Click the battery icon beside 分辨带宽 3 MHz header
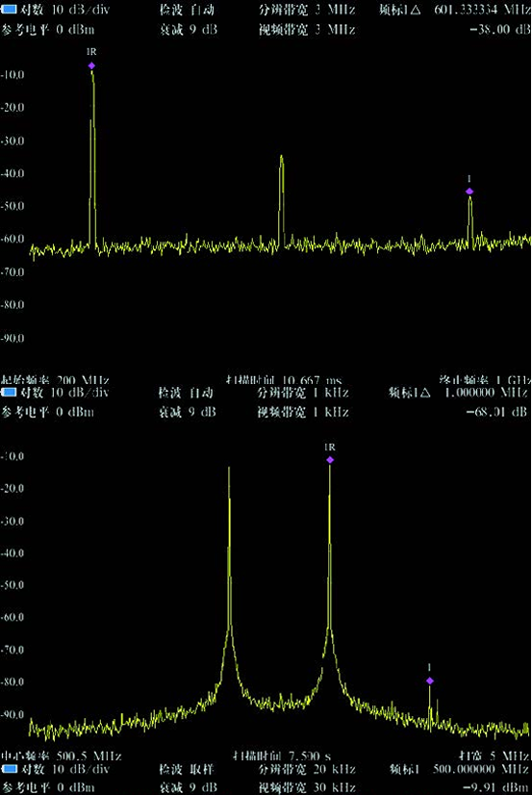The width and height of the screenshot is (532, 795). [9, 10]
